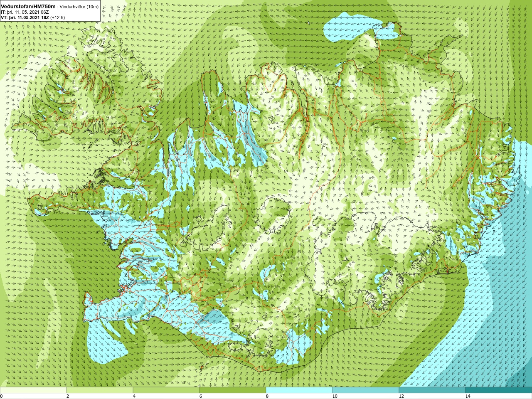
Task: Click the Vindurhviður (10m) label
Action: pos(79,7)
